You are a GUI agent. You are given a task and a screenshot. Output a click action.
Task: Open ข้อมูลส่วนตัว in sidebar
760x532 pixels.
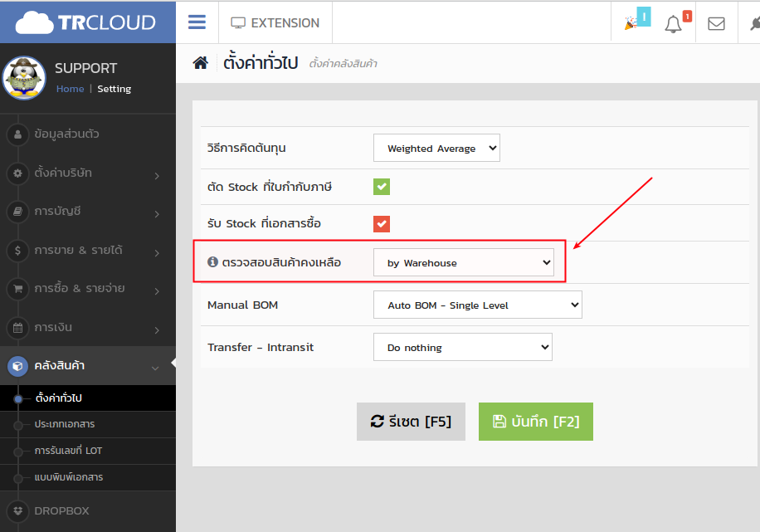67,134
